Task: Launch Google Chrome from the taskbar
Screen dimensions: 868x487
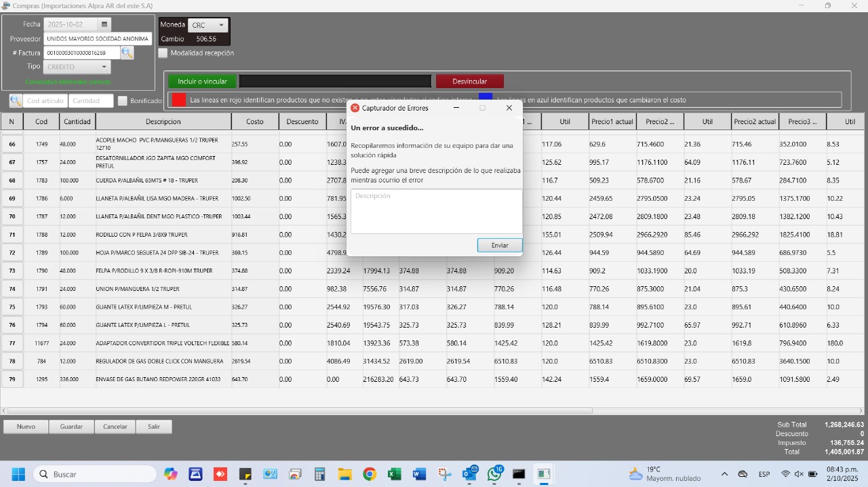Action: (x=370, y=474)
